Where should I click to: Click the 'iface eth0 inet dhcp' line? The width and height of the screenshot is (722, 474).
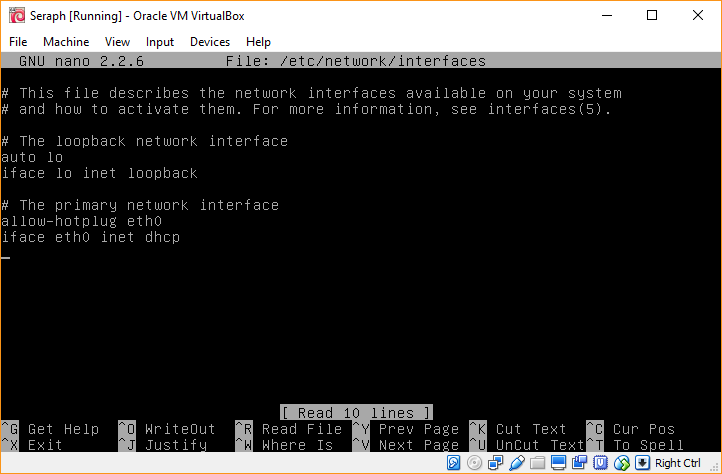click(x=90, y=237)
